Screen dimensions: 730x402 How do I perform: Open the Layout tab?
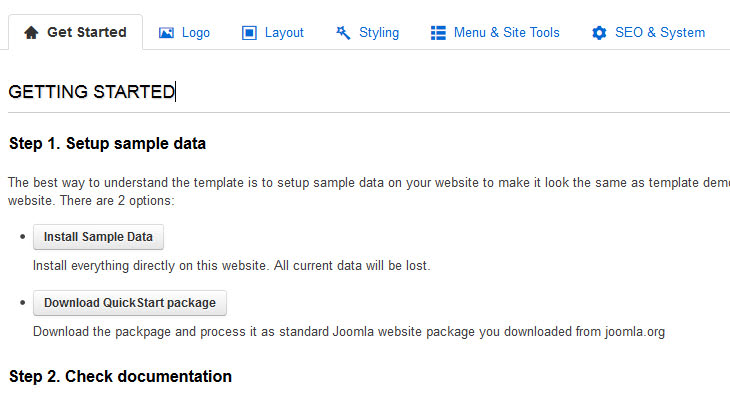(x=284, y=33)
